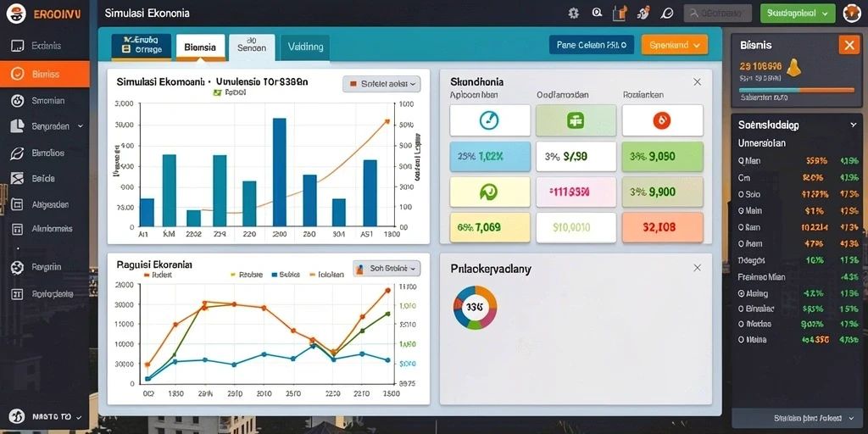Click the rocket icon in top bar
Screen dimensions: 868x434
(x=643, y=13)
